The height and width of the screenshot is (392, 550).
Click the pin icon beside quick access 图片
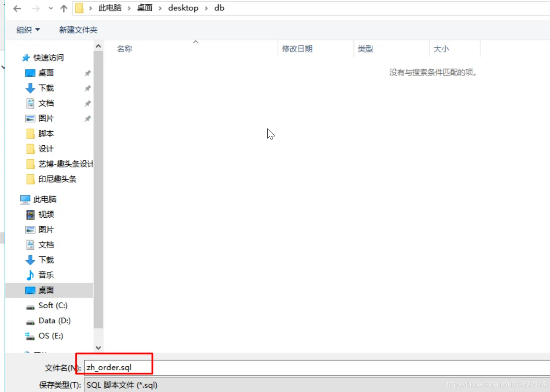[x=88, y=119]
